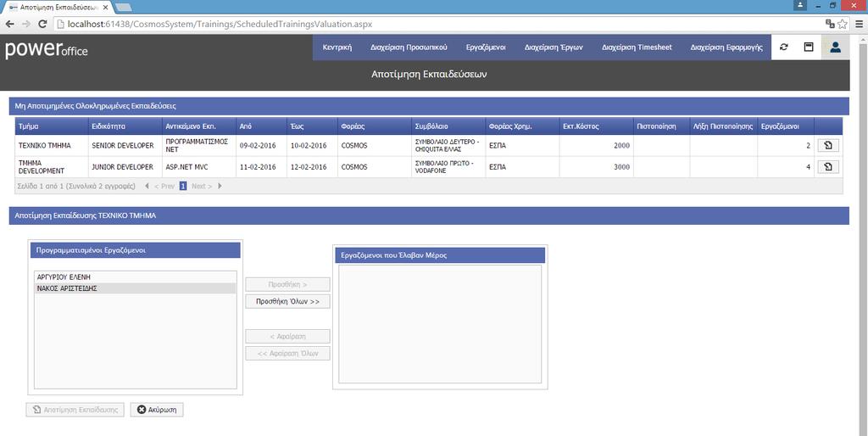Reload the page with browser reload icon
Viewport: 868px width, 436px height.
(42, 25)
